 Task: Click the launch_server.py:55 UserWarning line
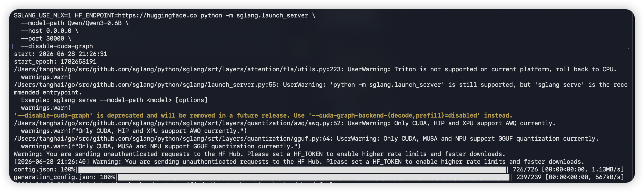pyautogui.click(x=321, y=85)
